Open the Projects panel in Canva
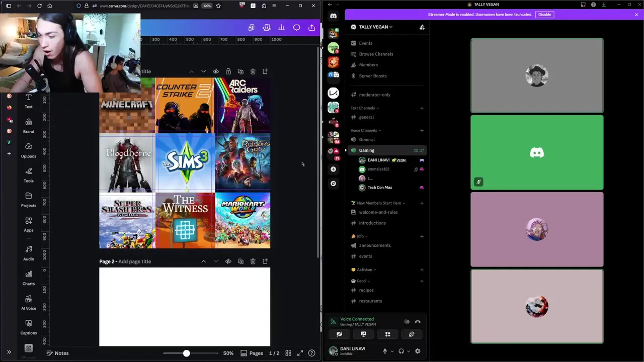The width and height of the screenshot is (644, 362). 29,200
